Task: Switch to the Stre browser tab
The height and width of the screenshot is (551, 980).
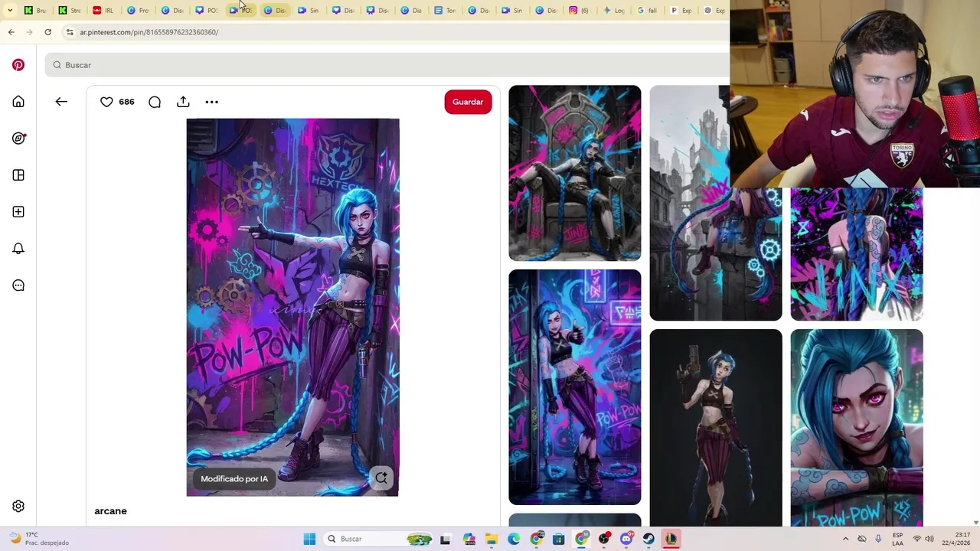Action: tap(70, 11)
